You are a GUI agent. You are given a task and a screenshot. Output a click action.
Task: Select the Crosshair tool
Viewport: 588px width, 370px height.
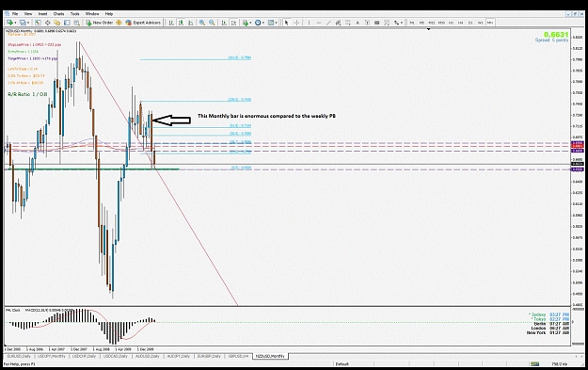coord(296,23)
